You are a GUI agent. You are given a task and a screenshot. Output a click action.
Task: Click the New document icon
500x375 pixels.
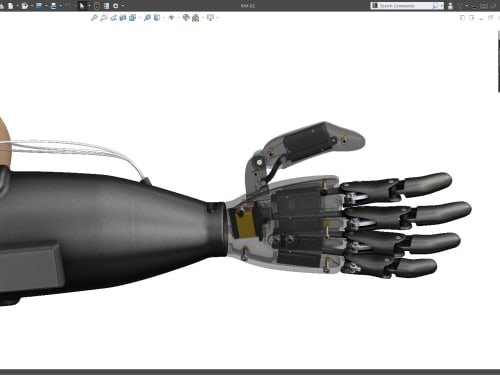(11, 6)
